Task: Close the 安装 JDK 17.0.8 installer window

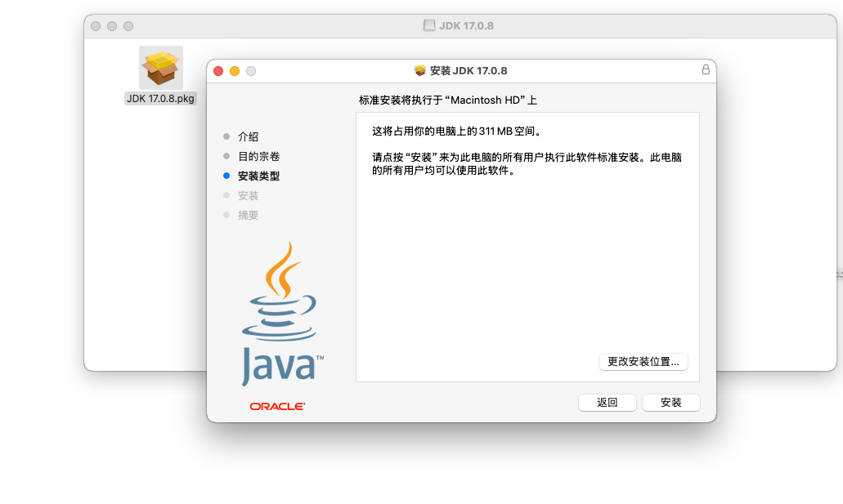Action: point(218,71)
